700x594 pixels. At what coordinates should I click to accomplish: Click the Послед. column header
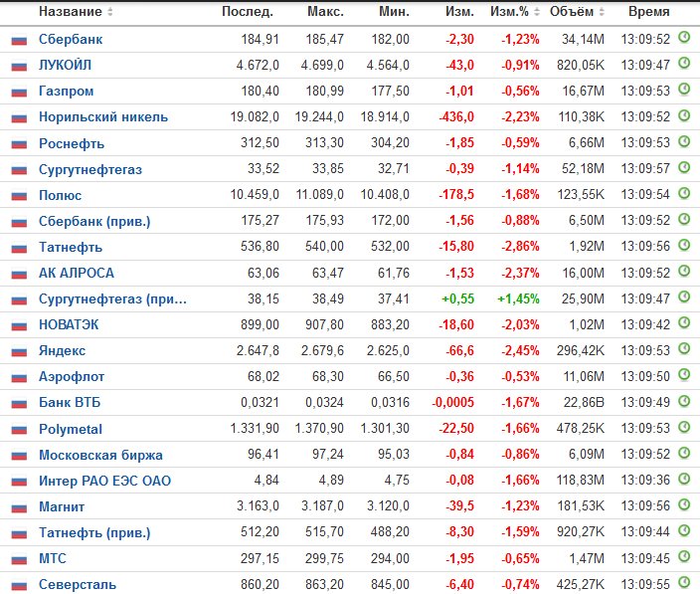click(248, 12)
